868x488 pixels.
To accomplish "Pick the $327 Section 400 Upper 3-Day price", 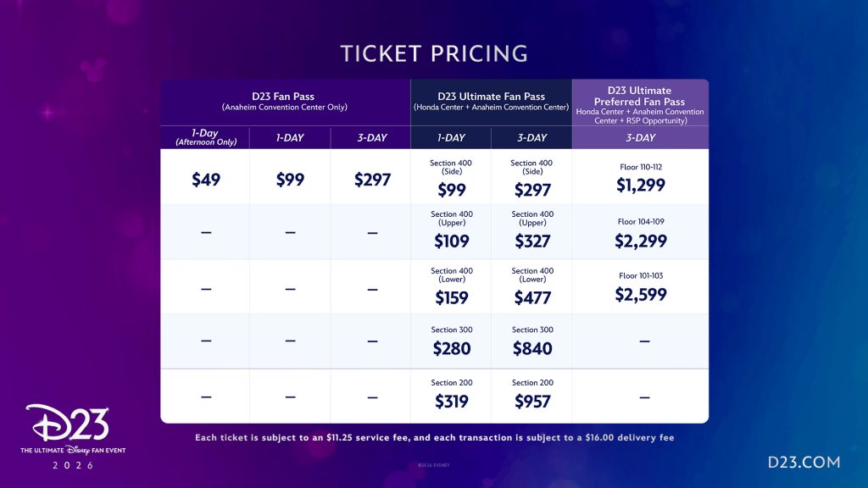I will click(x=531, y=241).
